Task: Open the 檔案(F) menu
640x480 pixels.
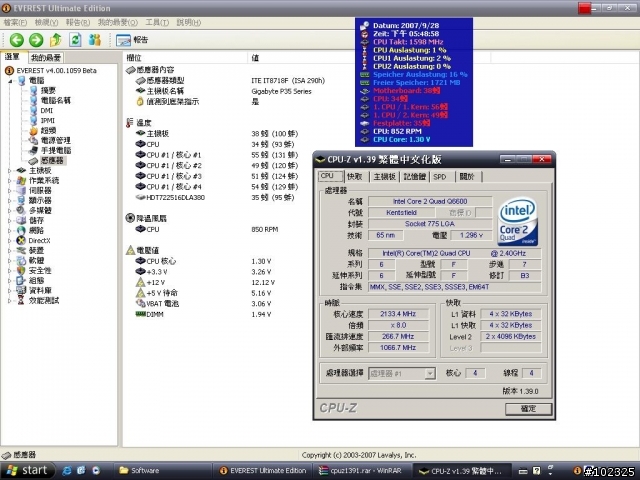Action: click(x=15, y=22)
